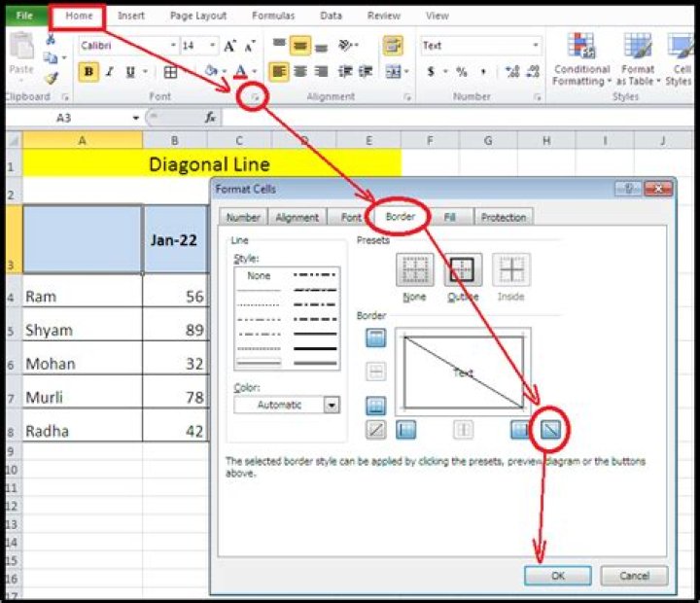Increase font size with the large A
This screenshot has height=603, width=700.
229,46
